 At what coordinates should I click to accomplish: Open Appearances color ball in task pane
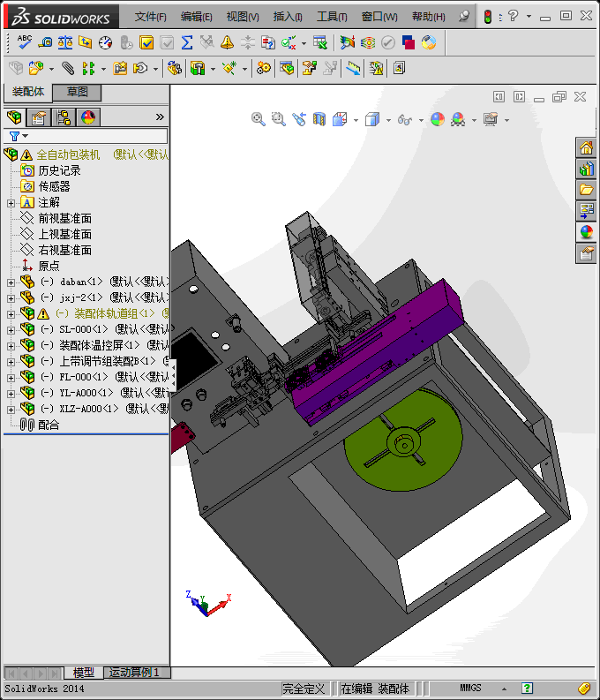[x=586, y=232]
